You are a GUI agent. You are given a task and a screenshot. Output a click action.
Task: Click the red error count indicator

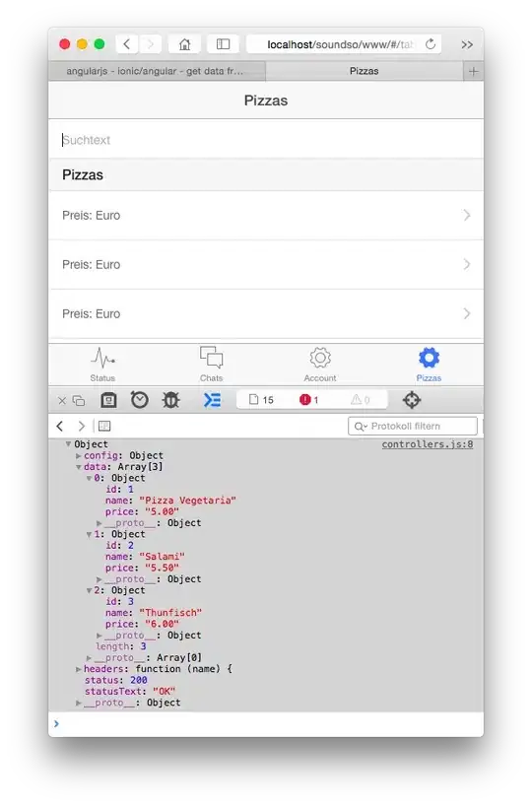[x=309, y=400]
